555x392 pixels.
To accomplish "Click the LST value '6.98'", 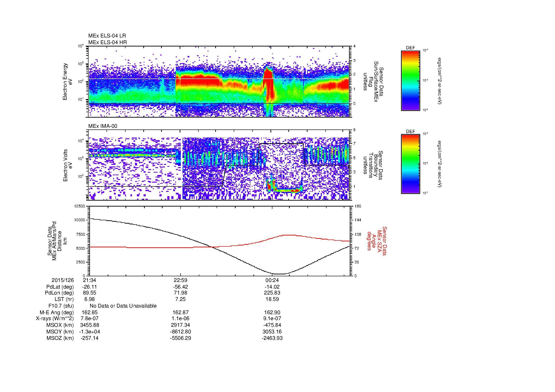I will point(89,299).
